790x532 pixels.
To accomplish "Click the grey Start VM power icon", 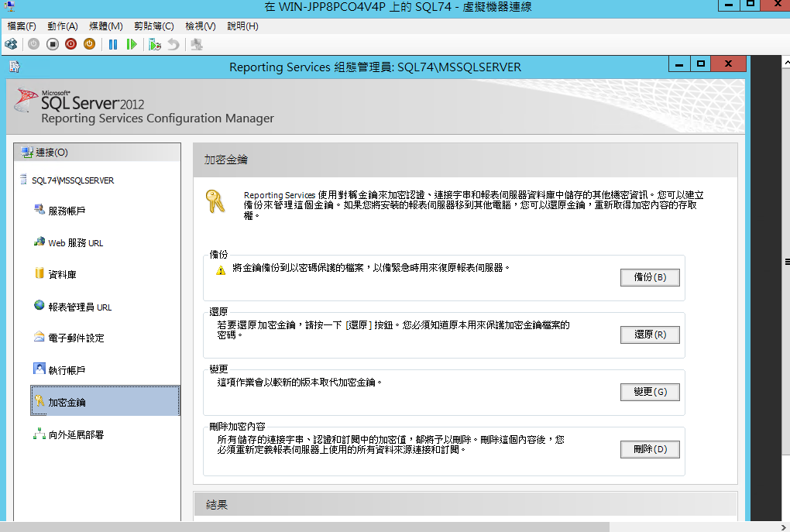I will click(x=34, y=44).
